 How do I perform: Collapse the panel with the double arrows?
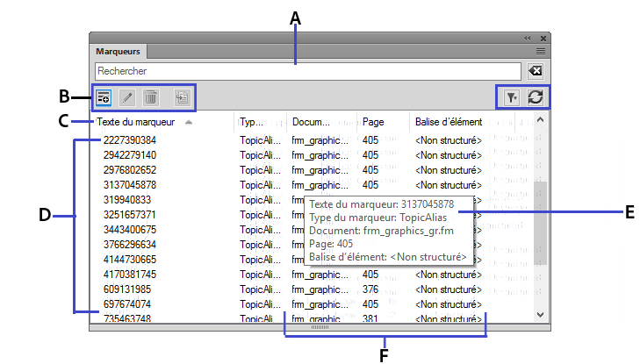coord(527,39)
